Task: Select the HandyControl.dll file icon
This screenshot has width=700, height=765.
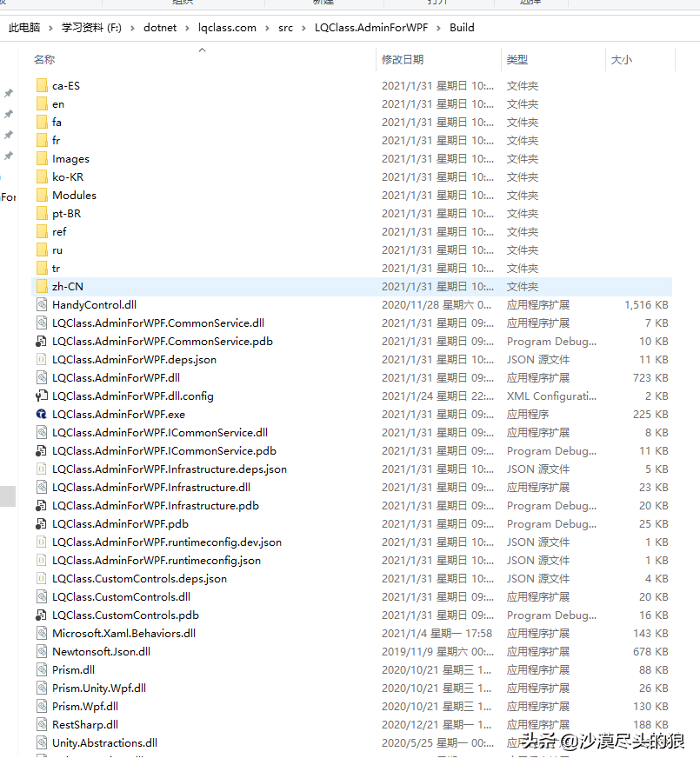Action: (x=42, y=305)
